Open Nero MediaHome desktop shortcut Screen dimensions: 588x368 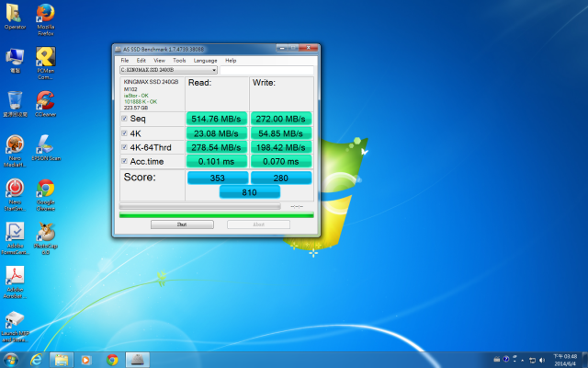15,151
